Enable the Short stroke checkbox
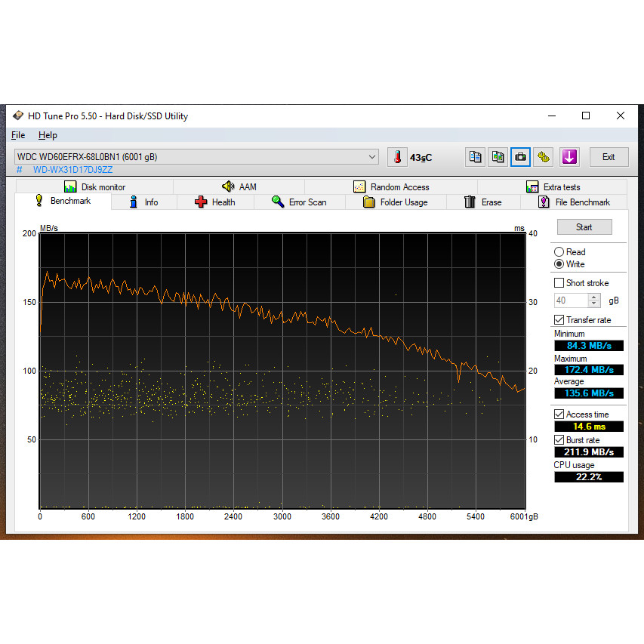The height and width of the screenshot is (644, 644). pyautogui.click(x=559, y=283)
